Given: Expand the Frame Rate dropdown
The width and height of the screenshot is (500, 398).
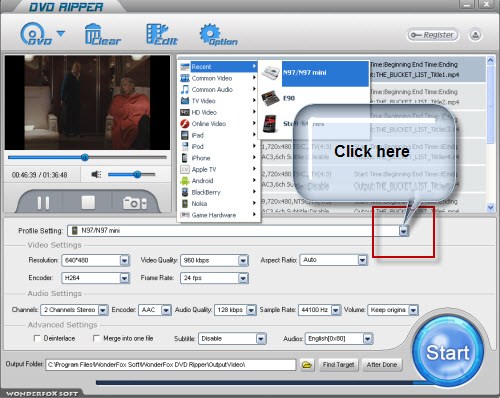Looking at the screenshot, I should (x=243, y=278).
